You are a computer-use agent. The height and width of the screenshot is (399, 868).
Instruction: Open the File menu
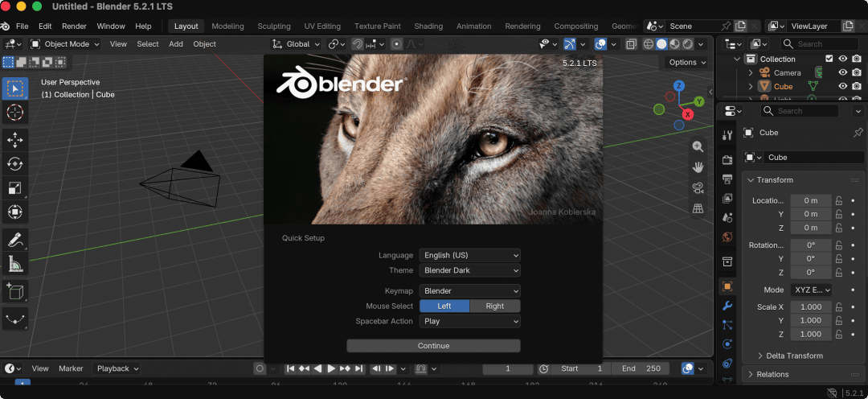pos(23,26)
